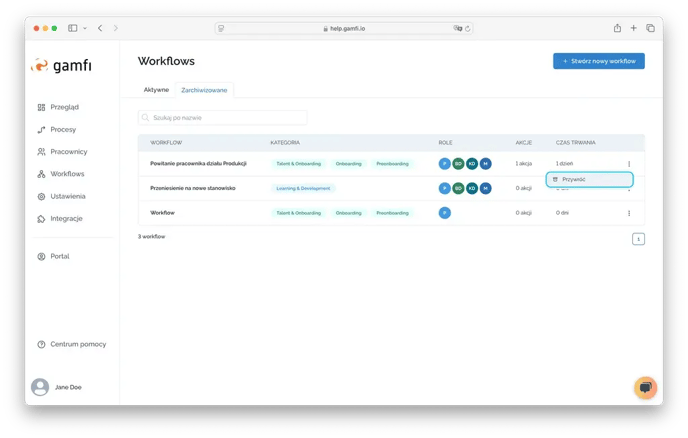Image resolution: width=688 pixels, height=438 pixels.
Task: Click the Portal sidebar icon
Action: [x=41, y=256]
